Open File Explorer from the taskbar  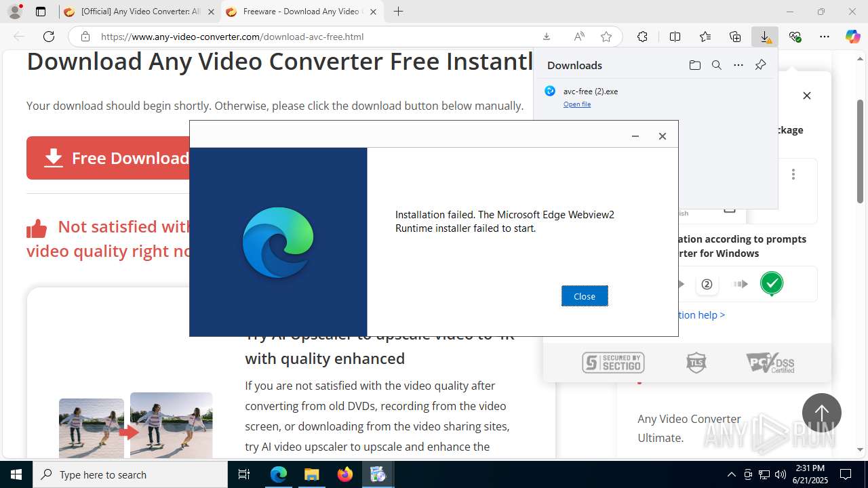tap(311, 474)
